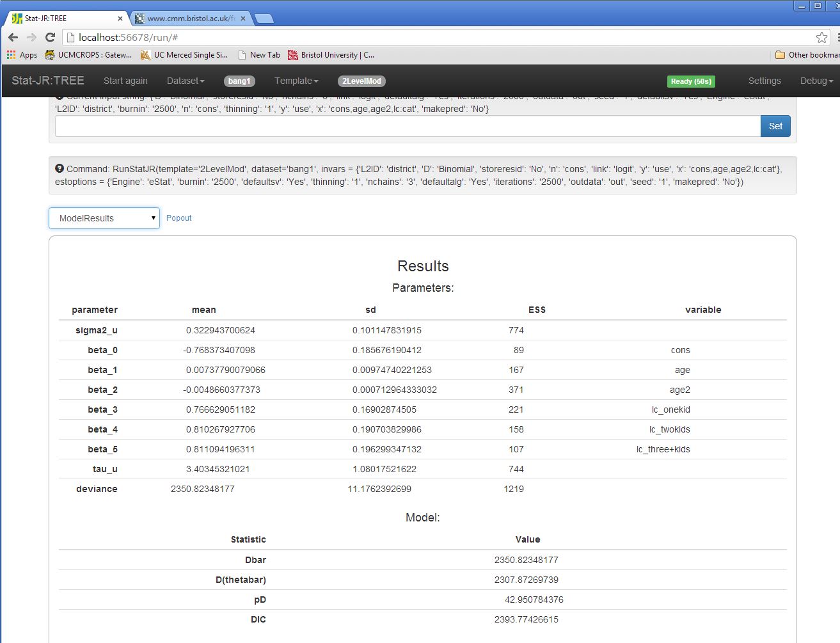Click the browser back arrow

tap(13, 37)
